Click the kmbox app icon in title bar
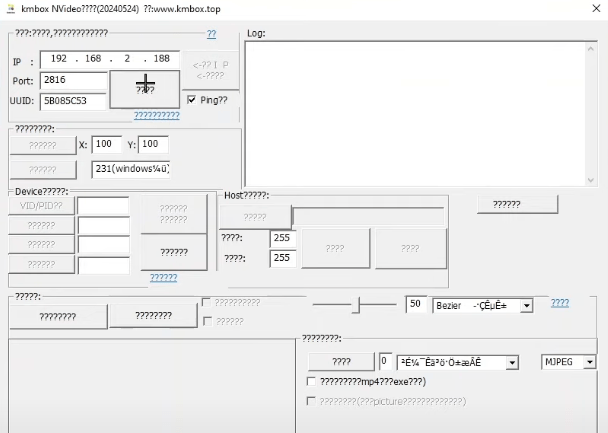Image resolution: width=608 pixels, height=433 pixels. pos(11,9)
